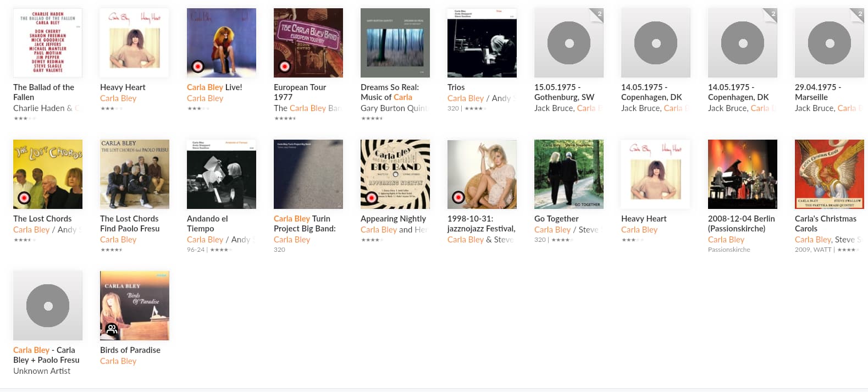The height and width of the screenshot is (392, 868).
Task: Click the 2 count badge on 29.04.1975 Marseille album
Action: [x=859, y=14]
